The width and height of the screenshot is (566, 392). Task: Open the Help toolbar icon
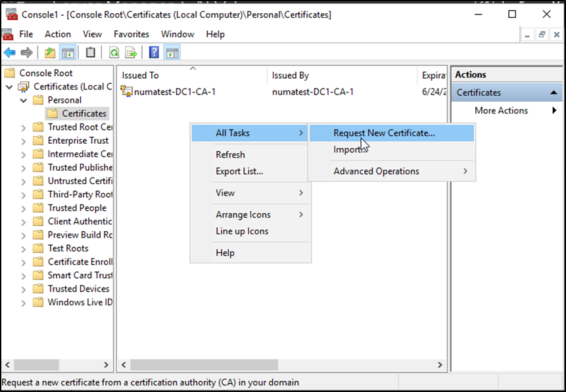coord(154,53)
